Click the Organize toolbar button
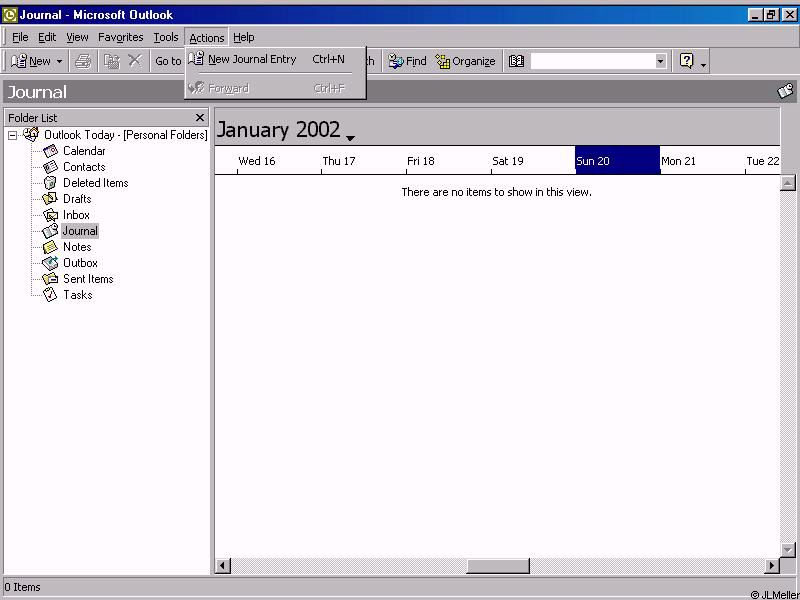800x600 pixels. (x=465, y=61)
